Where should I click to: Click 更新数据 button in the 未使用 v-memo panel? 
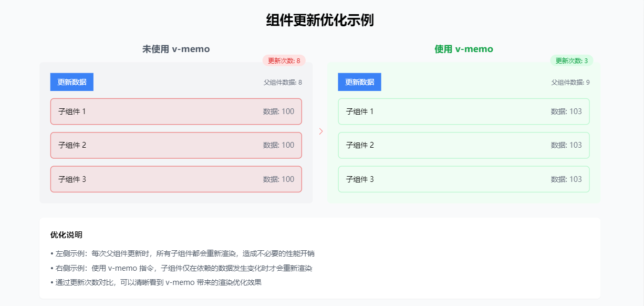click(72, 82)
